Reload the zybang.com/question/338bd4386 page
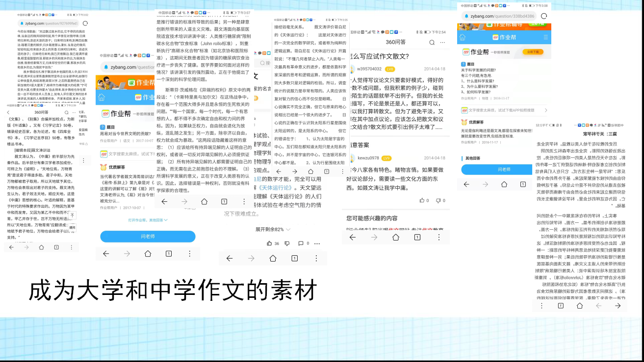The height and width of the screenshot is (362, 644). point(544,16)
